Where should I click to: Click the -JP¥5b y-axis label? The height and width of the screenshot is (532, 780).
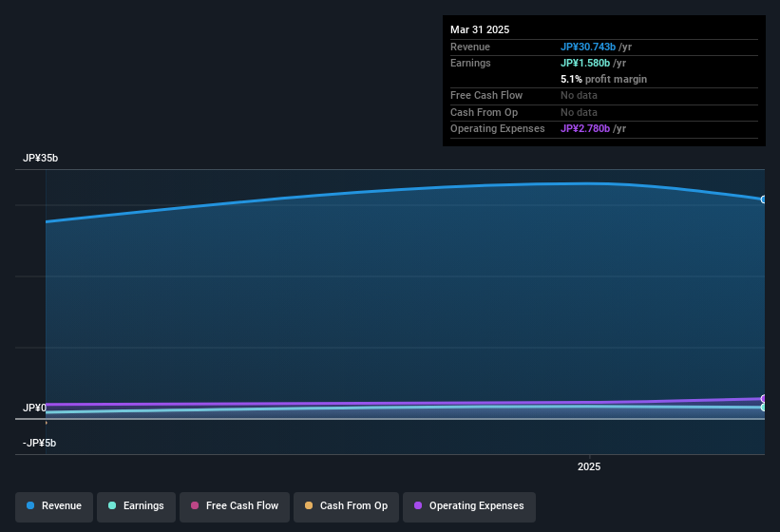[39, 443]
